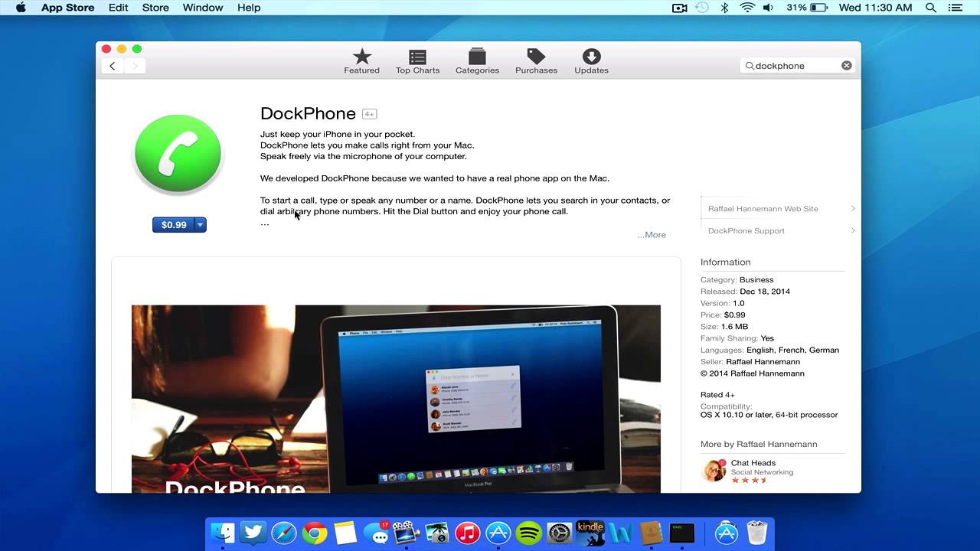Launch Google Chrome from the dock
The width and height of the screenshot is (980, 551).
pyautogui.click(x=315, y=533)
